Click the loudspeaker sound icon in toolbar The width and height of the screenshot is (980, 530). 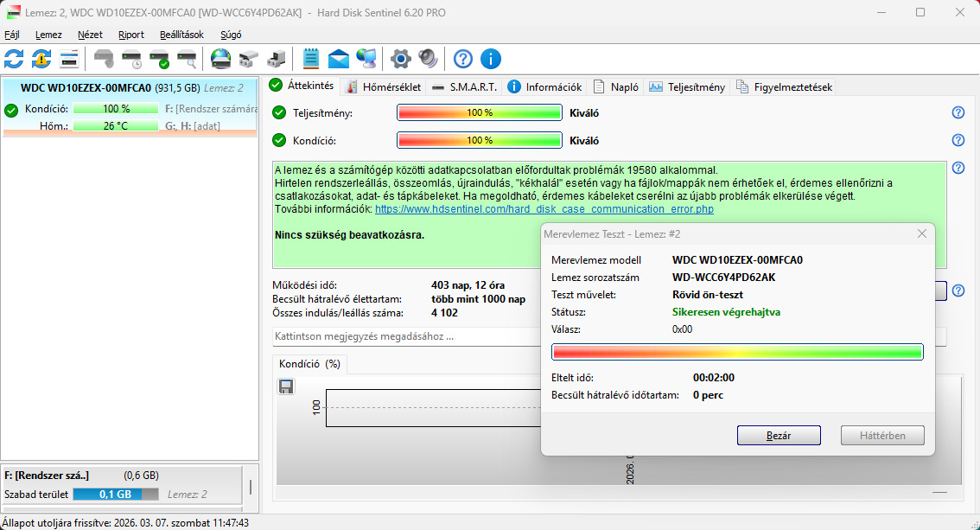[x=428, y=60]
